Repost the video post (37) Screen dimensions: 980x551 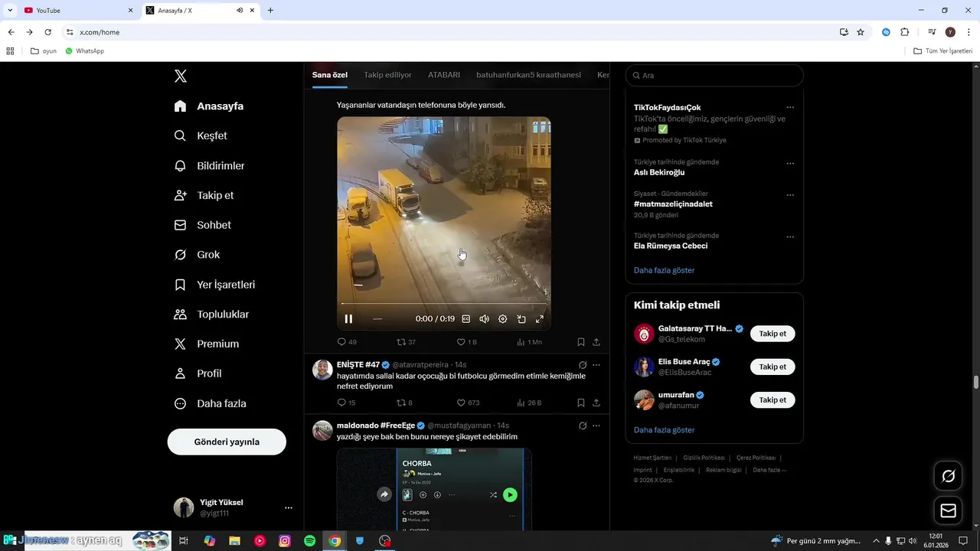tap(406, 342)
